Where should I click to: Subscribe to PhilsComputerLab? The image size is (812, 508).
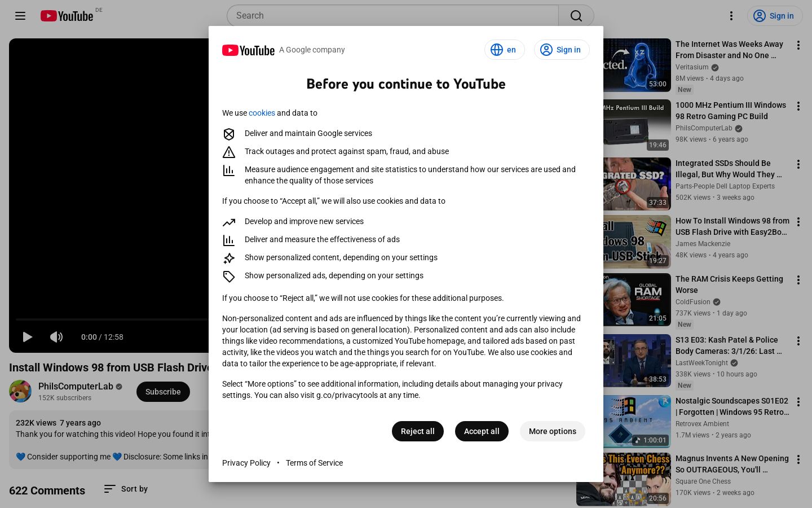(x=163, y=392)
